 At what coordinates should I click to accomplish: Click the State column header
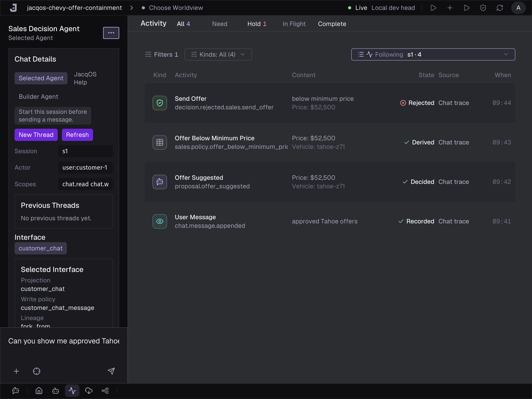426,75
